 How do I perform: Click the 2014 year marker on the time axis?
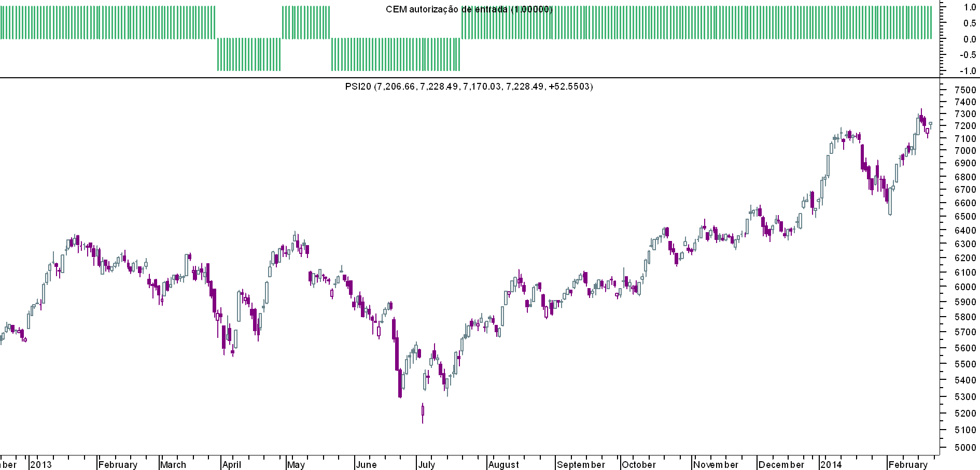(831, 464)
